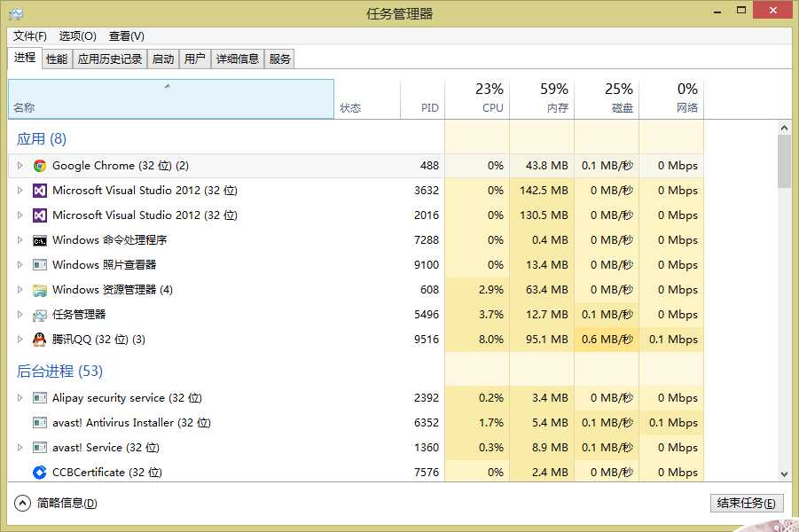
Task: Expand the Windows 资源管理器 process group
Action: tap(19, 289)
